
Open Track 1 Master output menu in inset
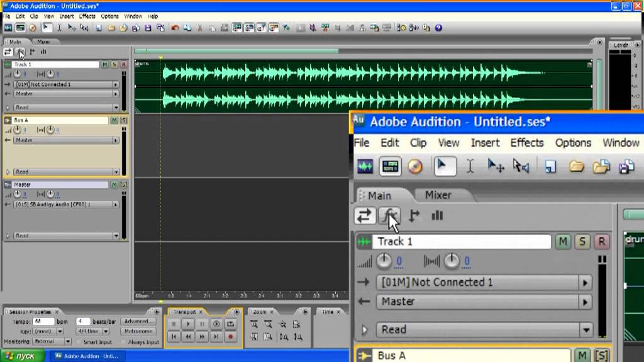585,302
